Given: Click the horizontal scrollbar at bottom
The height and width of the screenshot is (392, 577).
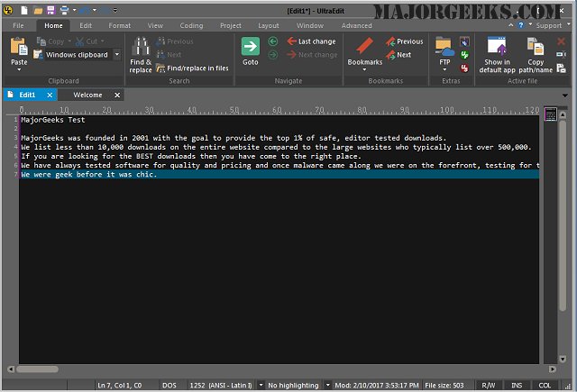Looking at the screenshot, I should [x=270, y=369].
